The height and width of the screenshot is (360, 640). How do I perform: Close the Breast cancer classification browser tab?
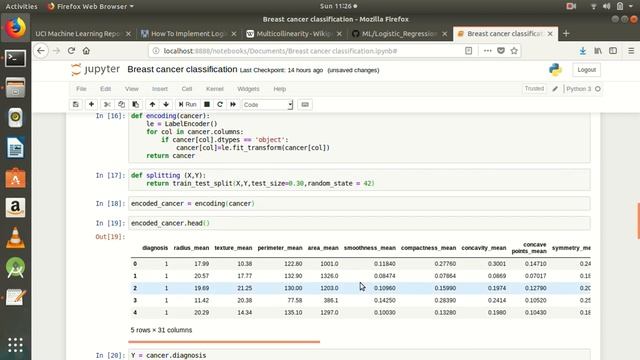coord(550,34)
